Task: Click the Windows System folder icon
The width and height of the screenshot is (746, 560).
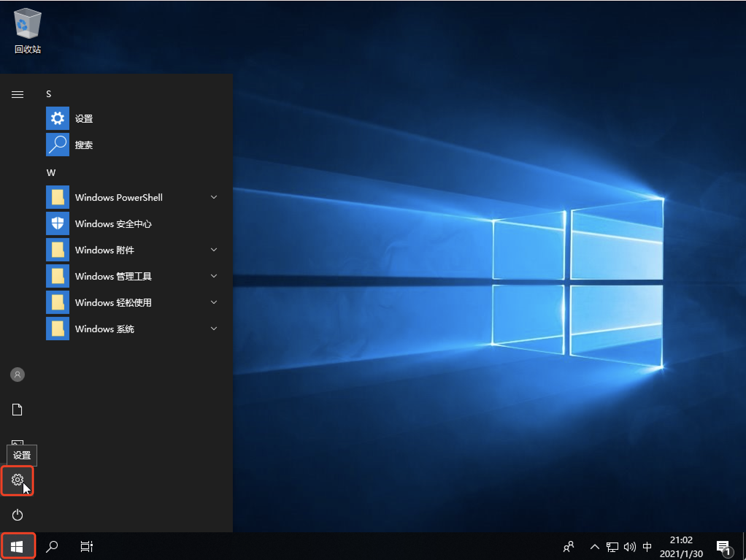Action: pyautogui.click(x=58, y=329)
